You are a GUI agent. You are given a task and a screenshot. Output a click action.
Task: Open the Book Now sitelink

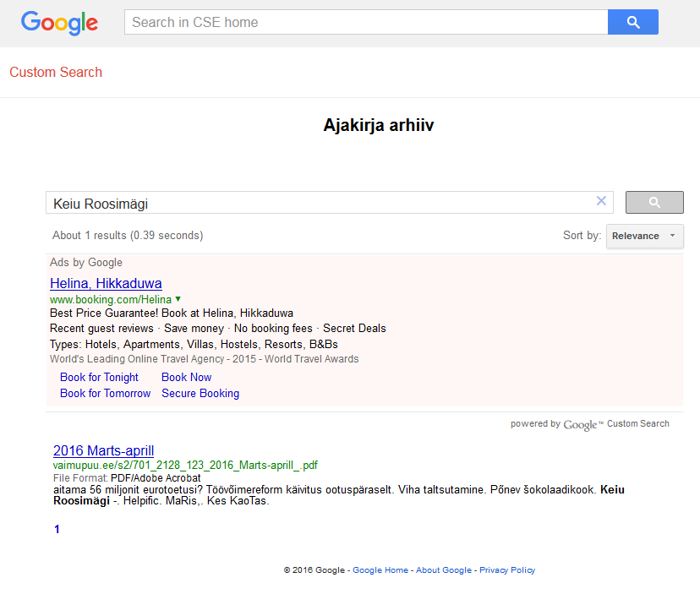[187, 377]
